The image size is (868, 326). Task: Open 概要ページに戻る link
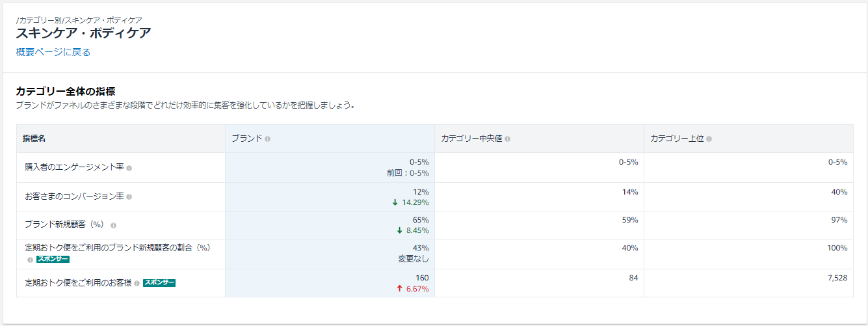[53, 52]
